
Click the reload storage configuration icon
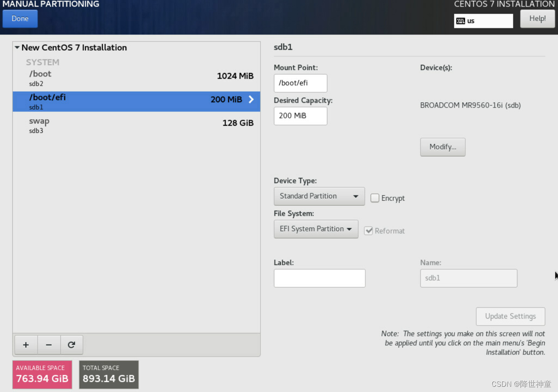point(71,345)
